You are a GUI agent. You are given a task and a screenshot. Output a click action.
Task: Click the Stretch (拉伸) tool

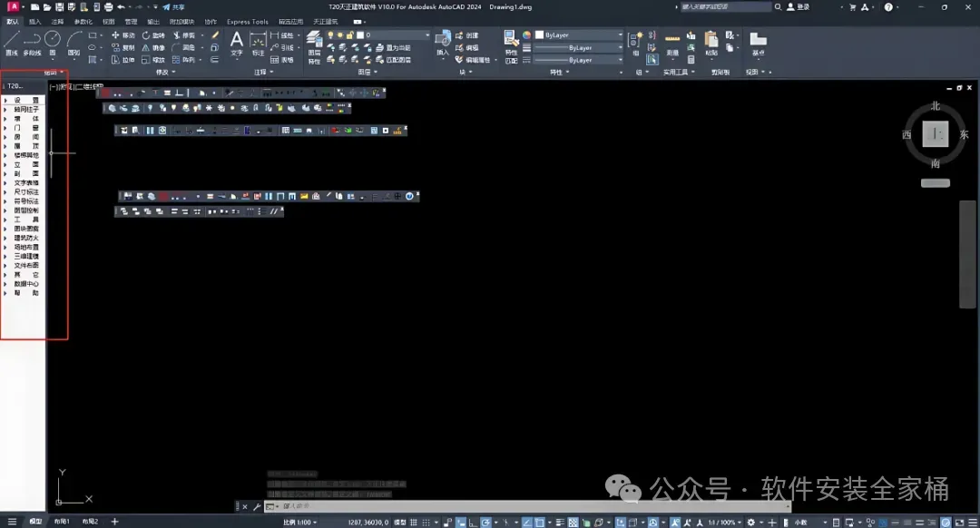click(123, 60)
